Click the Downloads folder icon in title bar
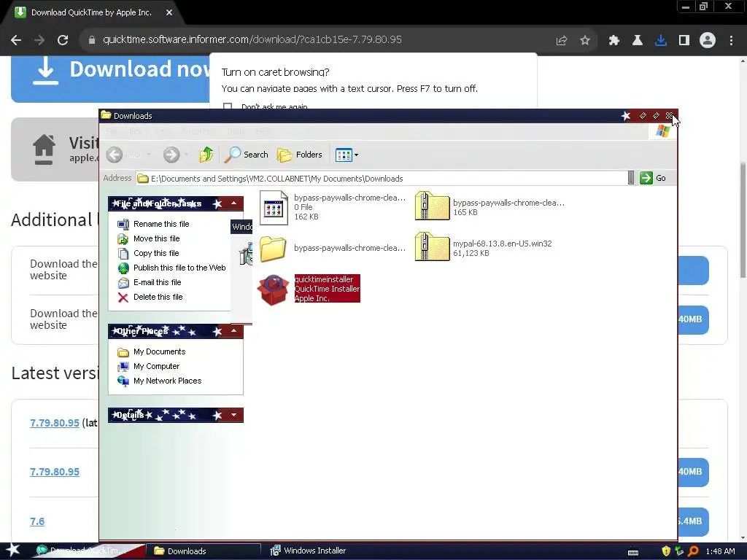747x560 pixels. point(107,116)
